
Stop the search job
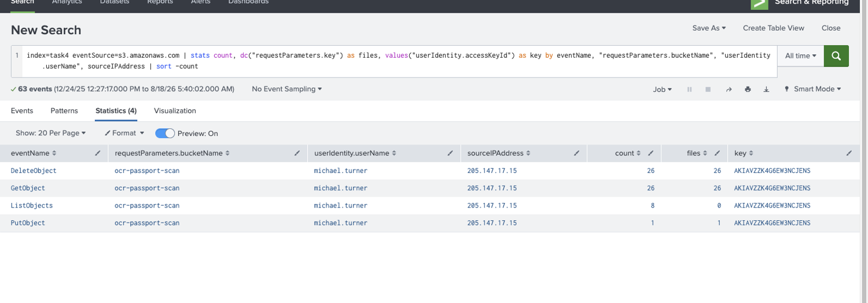pyautogui.click(x=708, y=90)
